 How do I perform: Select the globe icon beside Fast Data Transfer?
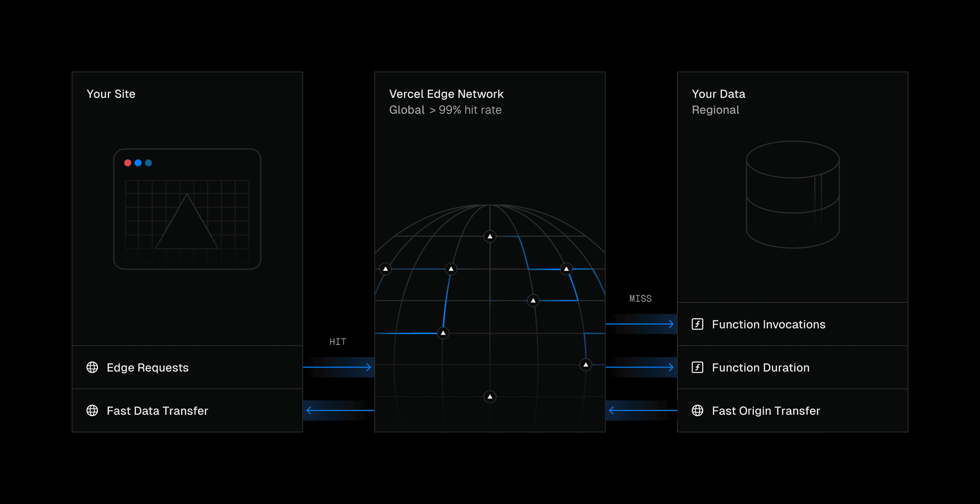(x=92, y=411)
